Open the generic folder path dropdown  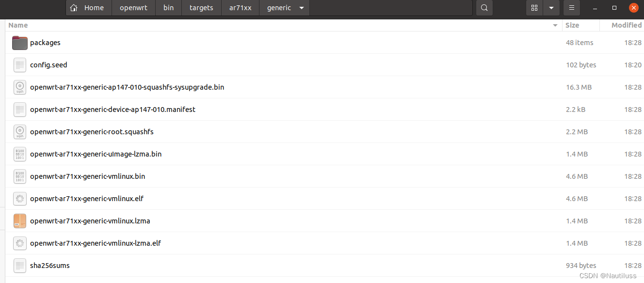coord(302,8)
